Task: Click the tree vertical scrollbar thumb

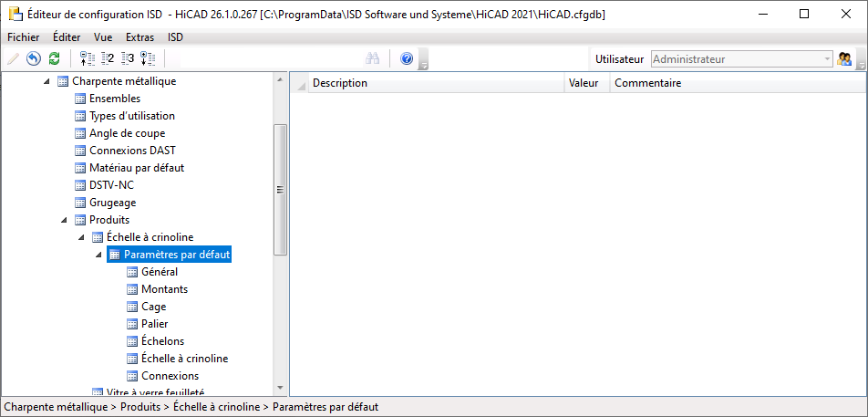Action: click(280, 190)
